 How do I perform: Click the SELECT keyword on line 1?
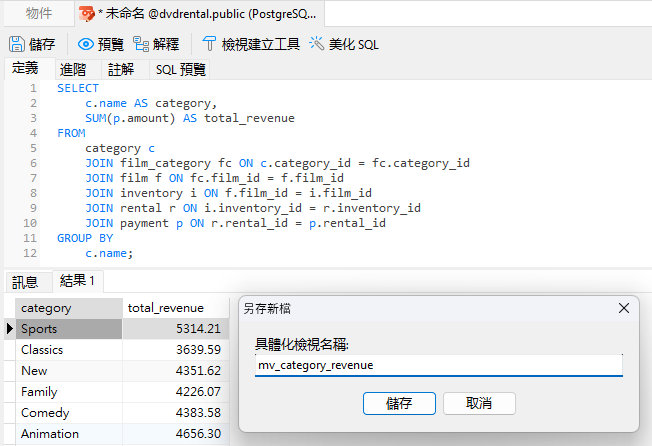[78, 89]
